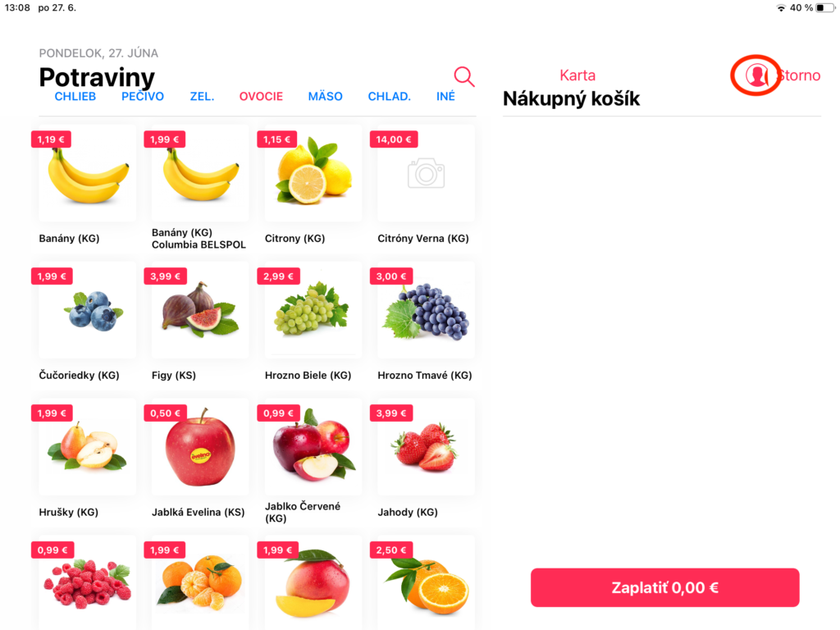Select the camera placeholder for Citróny Verna
The height and width of the screenshot is (630, 840).
coord(426,173)
